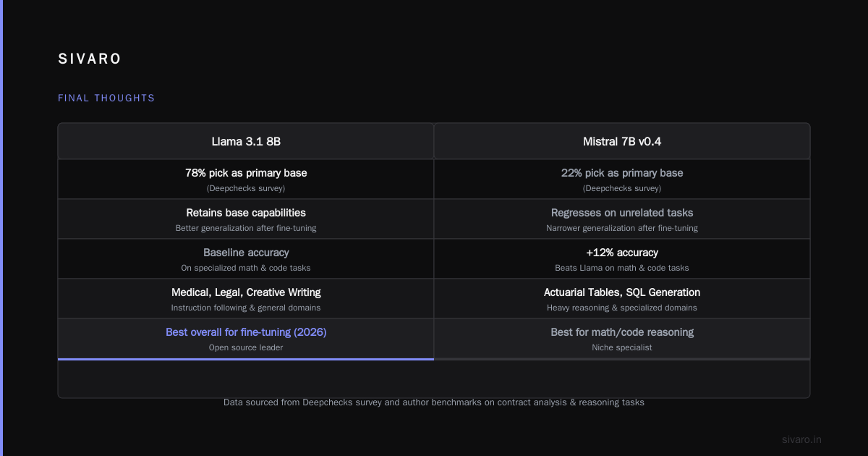Click the SIVARO brand title
The height and width of the screenshot is (456, 868).
(x=90, y=59)
